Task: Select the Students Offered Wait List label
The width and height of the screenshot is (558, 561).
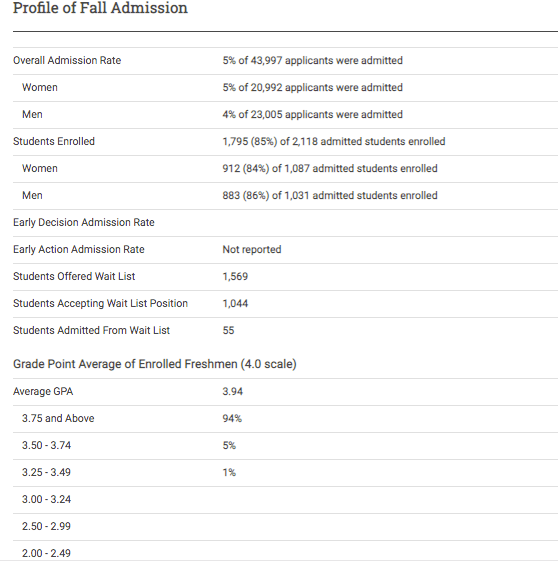Action: pyautogui.click(x=74, y=277)
